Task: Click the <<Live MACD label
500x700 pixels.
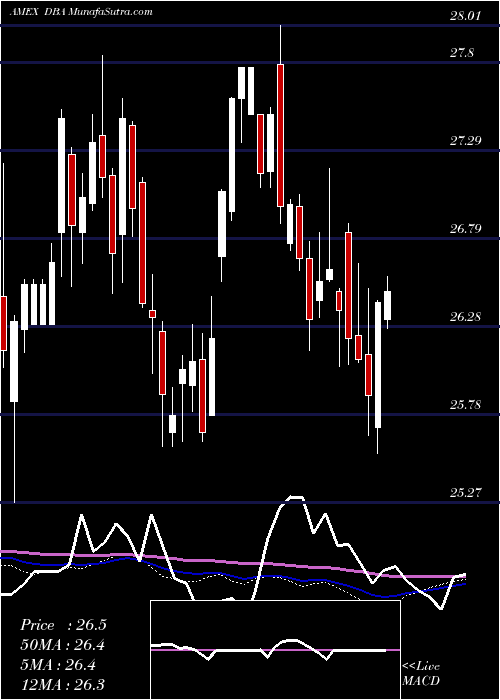Action: 421,674
